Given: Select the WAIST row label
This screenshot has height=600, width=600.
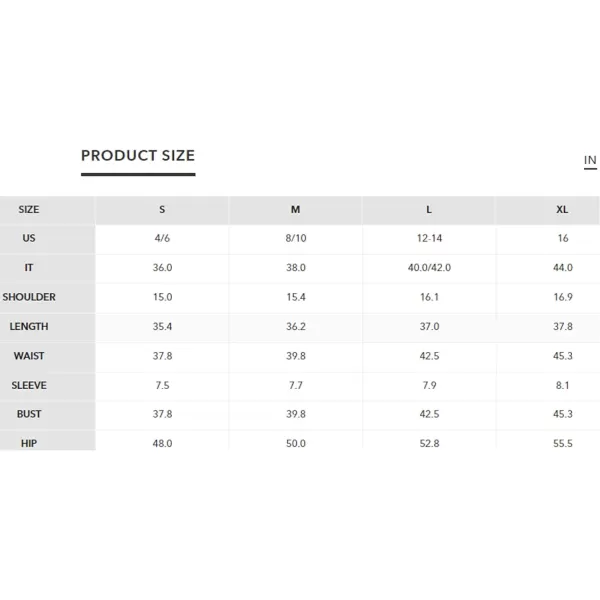Looking at the screenshot, I should (29, 356).
